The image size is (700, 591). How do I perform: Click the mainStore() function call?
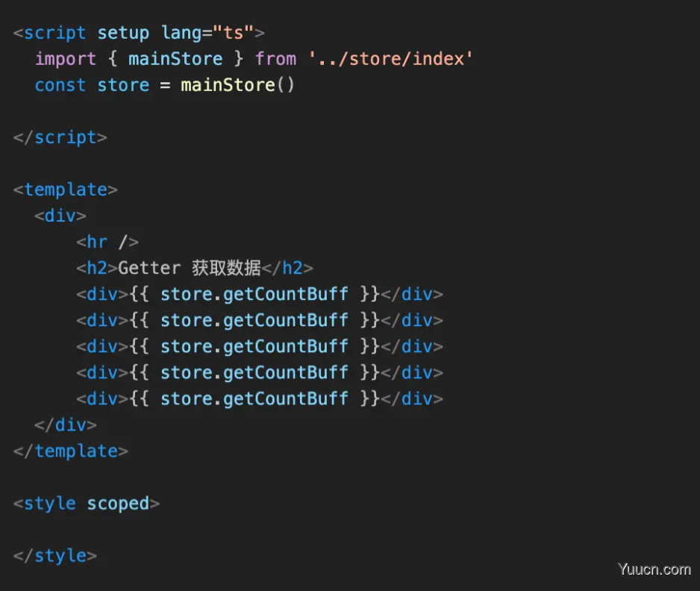tap(237, 85)
